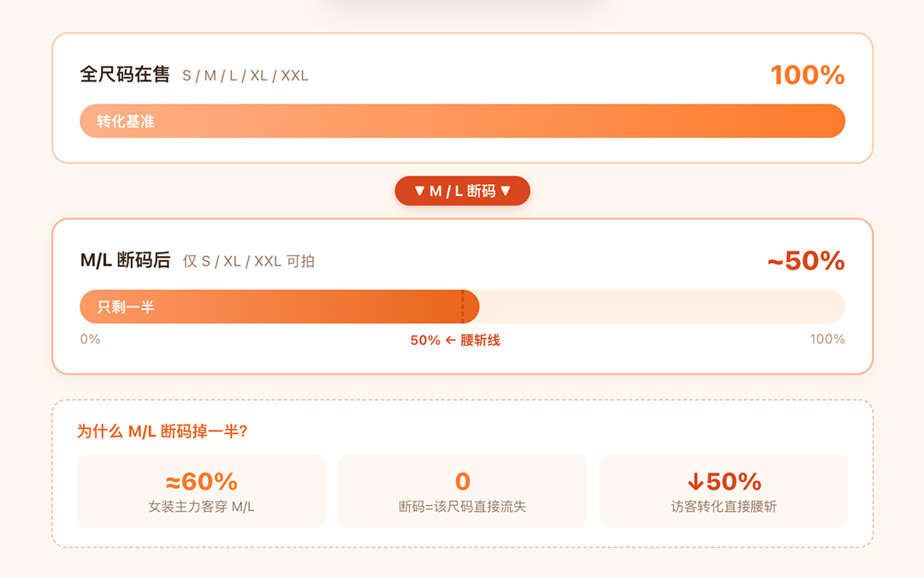The image size is (924, 577).
Task: Click the 50% ← 腰斩线 label
Action: click(455, 340)
